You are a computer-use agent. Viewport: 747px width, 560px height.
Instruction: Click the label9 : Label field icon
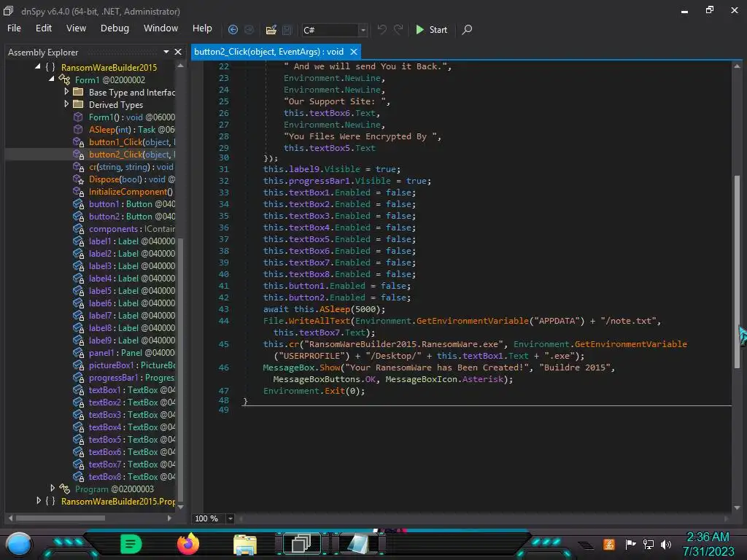[x=79, y=340]
